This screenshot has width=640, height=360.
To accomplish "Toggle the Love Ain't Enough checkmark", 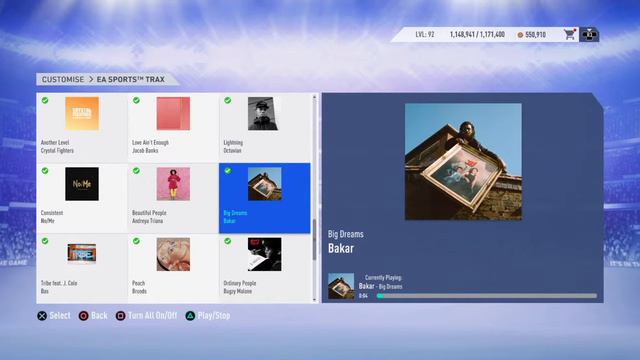I will click(x=136, y=100).
